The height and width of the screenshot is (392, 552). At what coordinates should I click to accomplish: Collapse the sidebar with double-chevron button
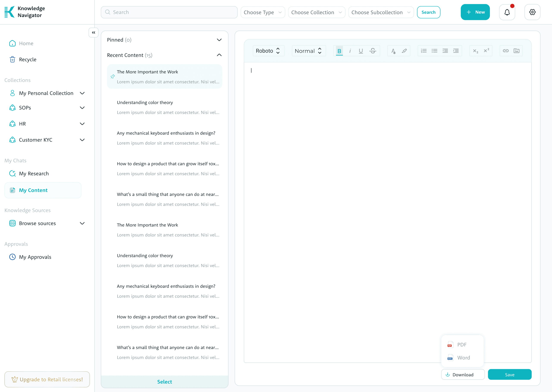coord(94,33)
